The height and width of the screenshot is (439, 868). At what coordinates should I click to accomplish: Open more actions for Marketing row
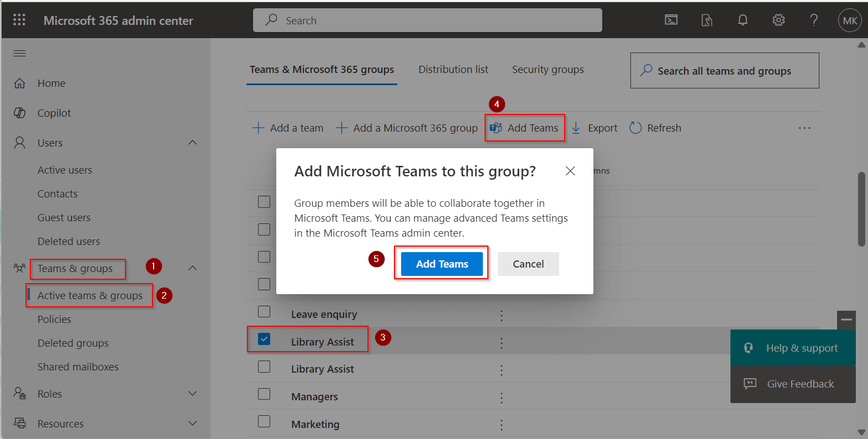(501, 425)
